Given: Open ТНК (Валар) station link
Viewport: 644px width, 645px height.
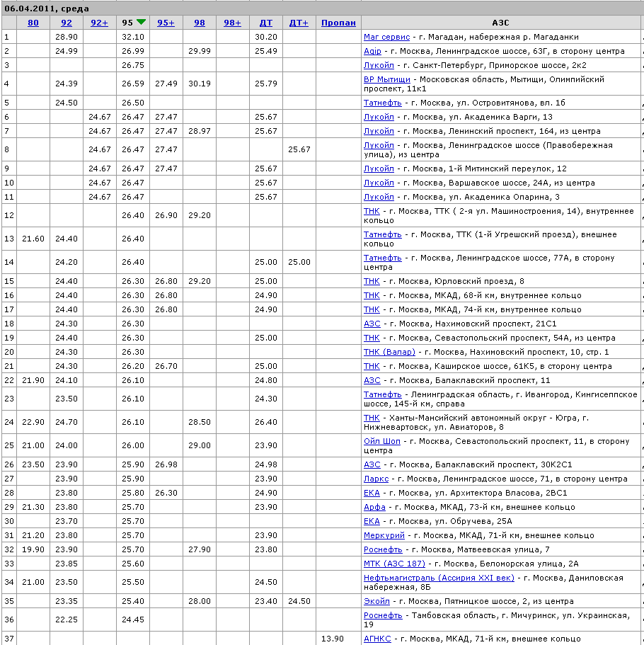Looking at the screenshot, I should coord(389,352).
